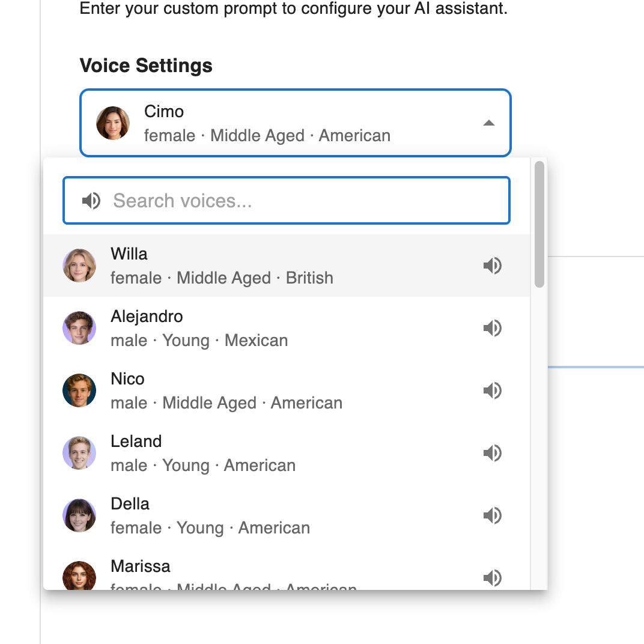The width and height of the screenshot is (644, 644).
Task: Collapse the Cimo voice dropdown arrow
Action: point(489,123)
